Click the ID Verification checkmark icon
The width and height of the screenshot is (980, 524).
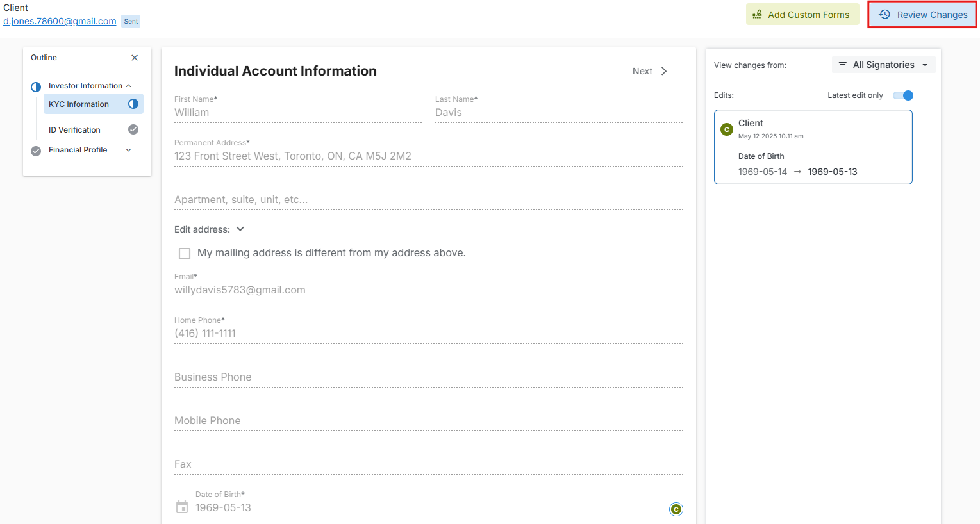coord(133,129)
